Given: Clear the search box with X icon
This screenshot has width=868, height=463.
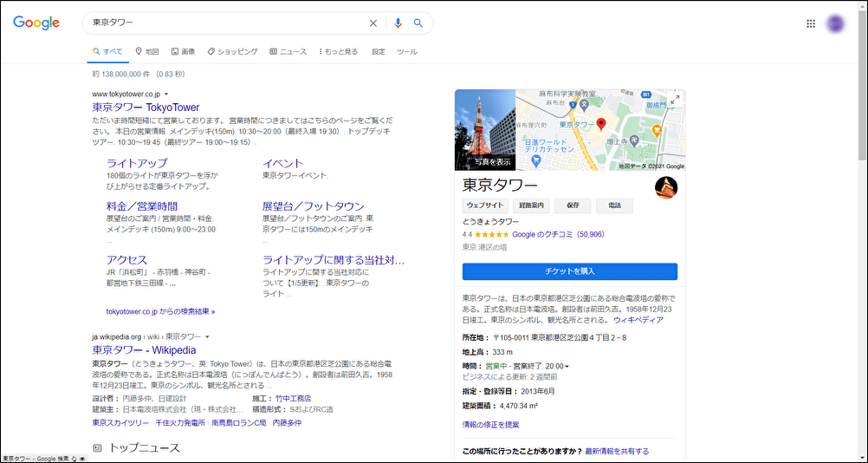Looking at the screenshot, I should click(x=373, y=23).
